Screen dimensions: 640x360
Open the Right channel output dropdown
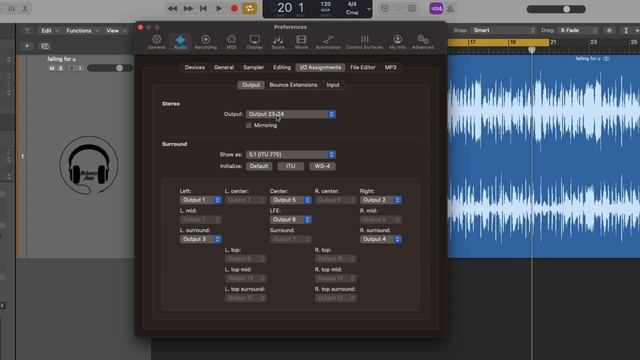380,200
